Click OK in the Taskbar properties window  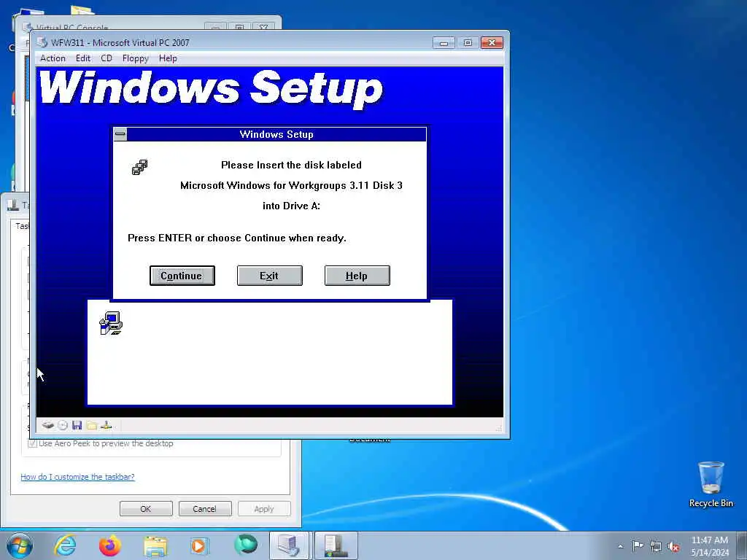click(146, 508)
